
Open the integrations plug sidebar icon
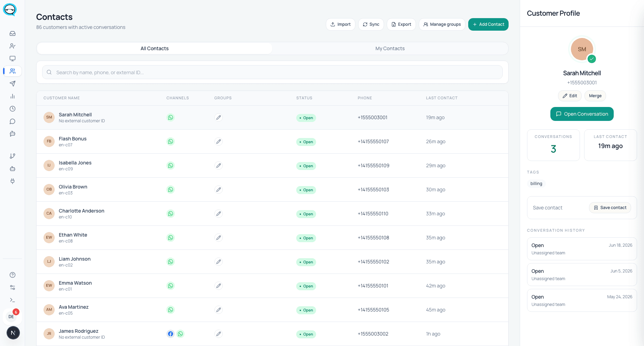click(13, 181)
